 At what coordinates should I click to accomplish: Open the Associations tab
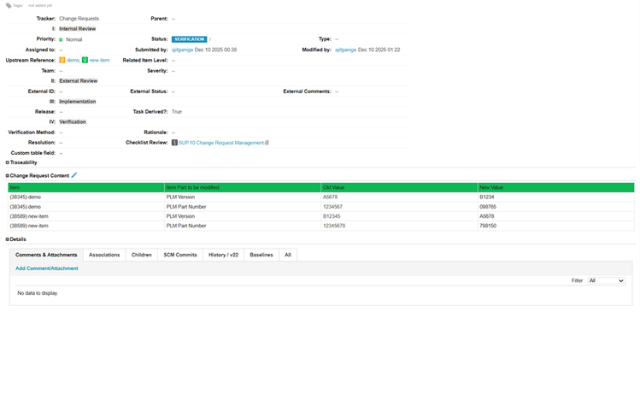click(x=104, y=255)
